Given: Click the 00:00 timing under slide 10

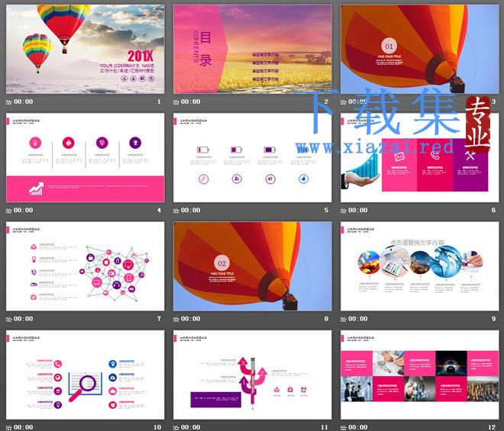Looking at the screenshot, I should pyautogui.click(x=24, y=427).
